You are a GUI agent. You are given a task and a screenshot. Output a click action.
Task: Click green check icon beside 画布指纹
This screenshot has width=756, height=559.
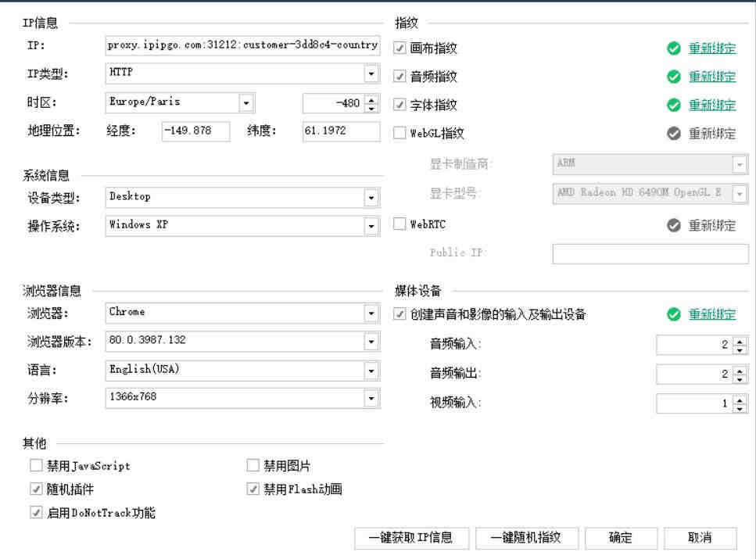click(x=674, y=48)
